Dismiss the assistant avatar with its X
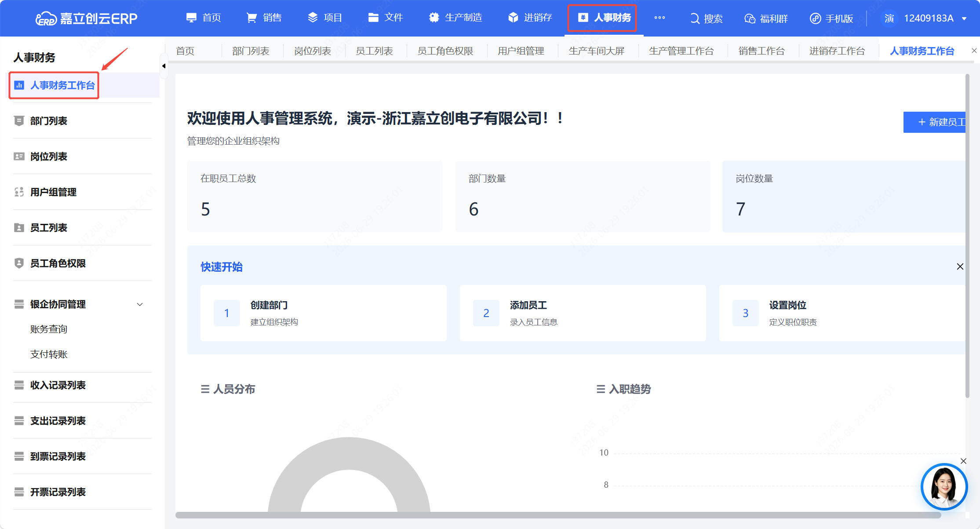 (963, 461)
